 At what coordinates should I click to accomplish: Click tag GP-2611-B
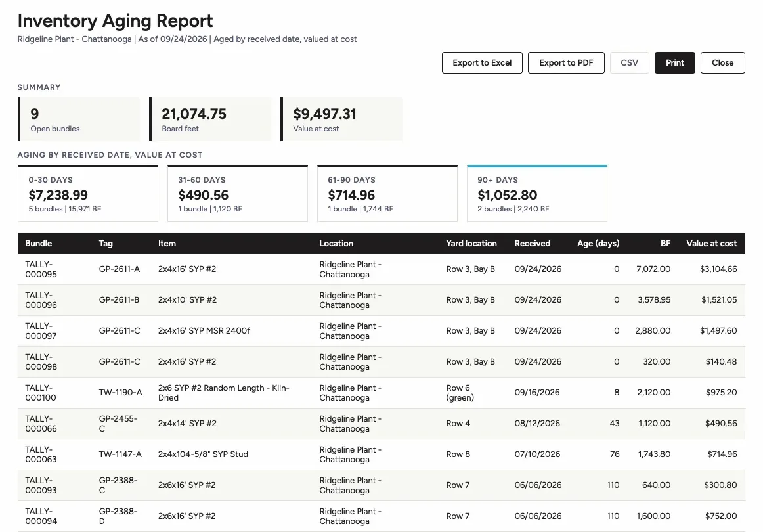(x=120, y=300)
